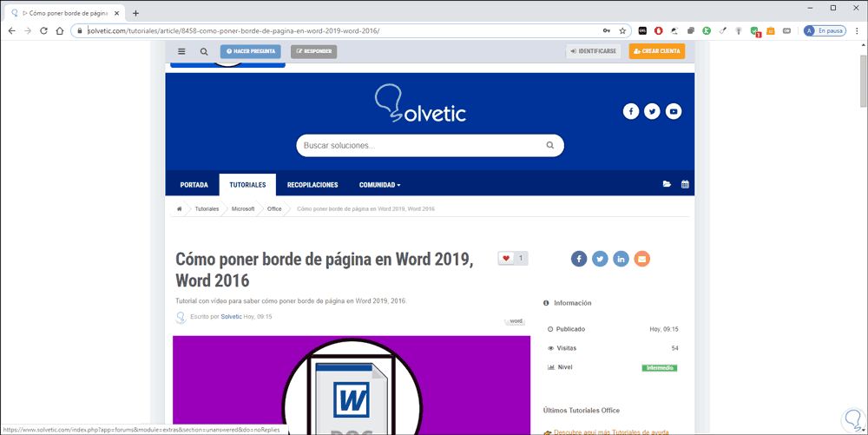Image resolution: width=868 pixels, height=435 pixels.
Task: Share article on Twitter
Action: click(600, 259)
